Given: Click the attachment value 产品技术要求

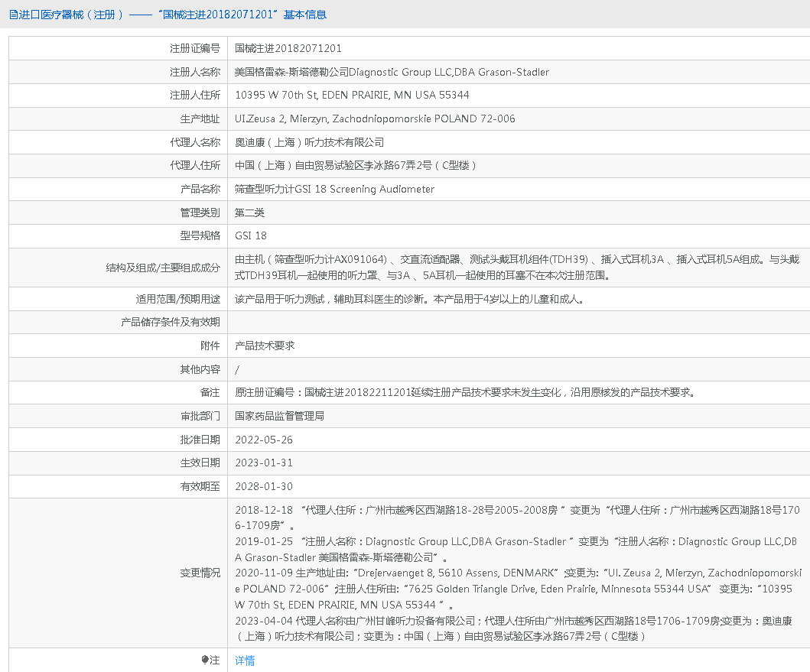Looking at the screenshot, I should click(x=265, y=346).
